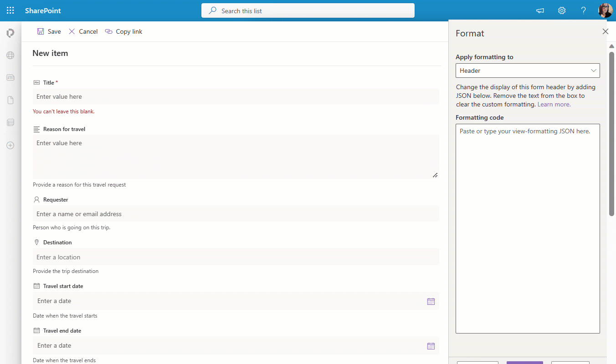This screenshot has height=364, width=616.
Task: Open the Help question mark
Action: click(x=583, y=10)
